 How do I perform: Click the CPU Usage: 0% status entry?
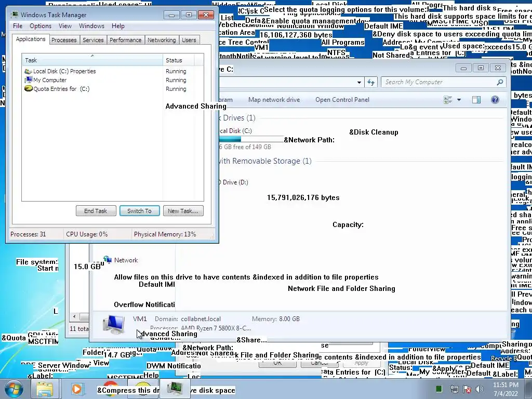[x=87, y=234]
